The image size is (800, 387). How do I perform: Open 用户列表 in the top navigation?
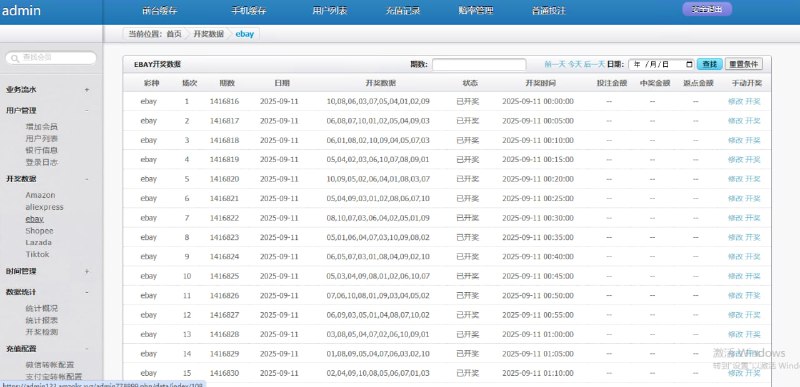pos(330,11)
